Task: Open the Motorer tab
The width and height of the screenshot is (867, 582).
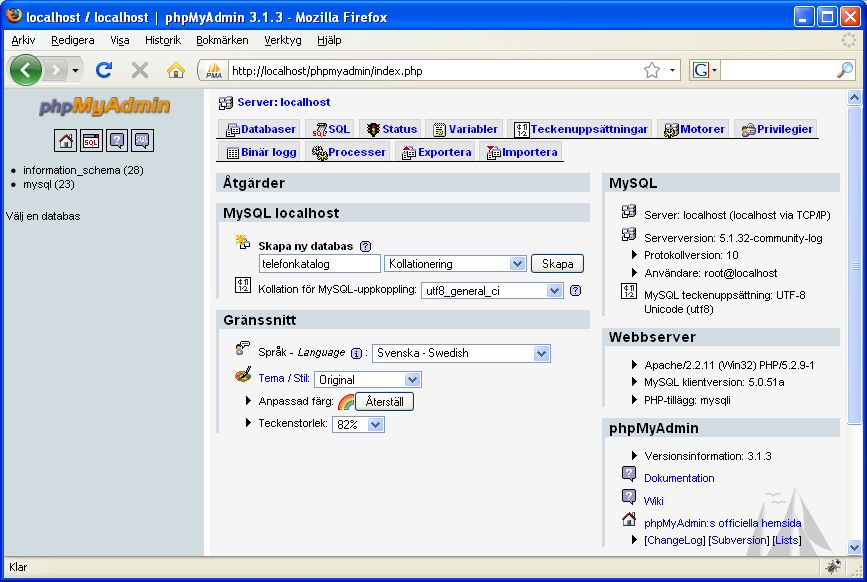Action: (693, 129)
